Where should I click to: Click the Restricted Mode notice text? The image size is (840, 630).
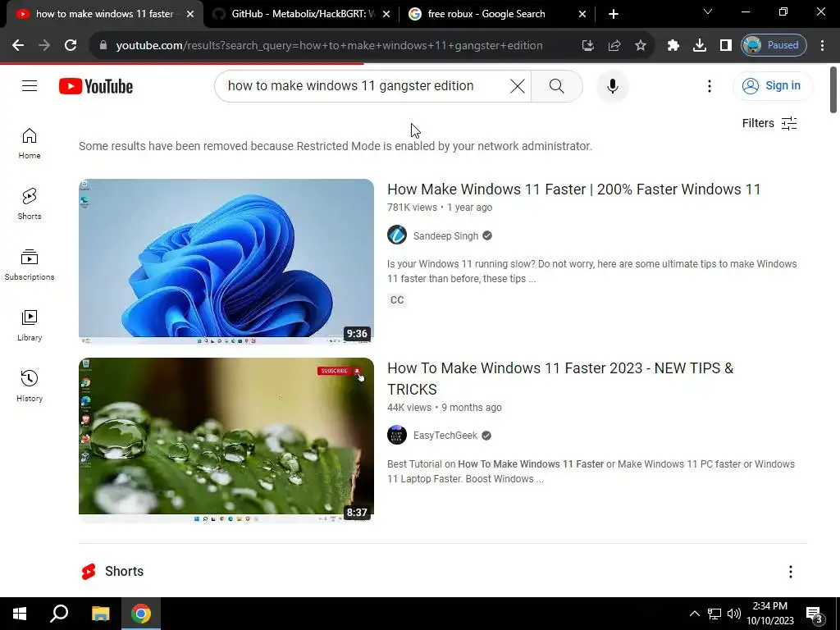(336, 146)
